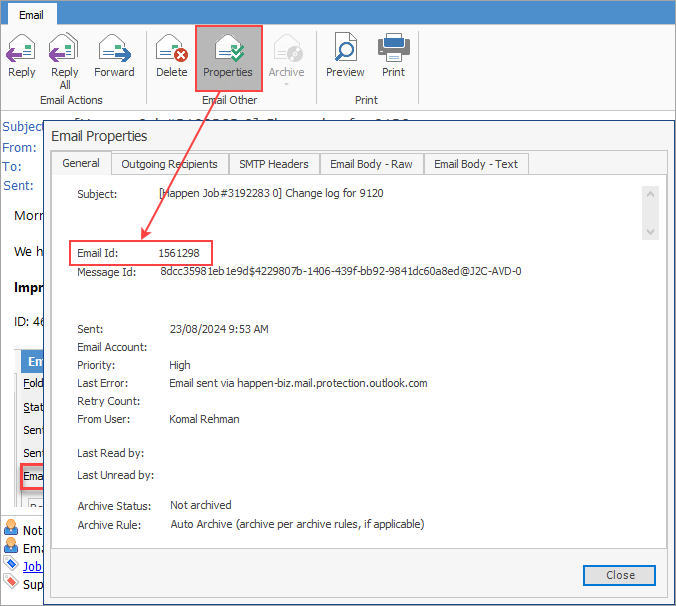Click the Last Read by label
Viewport: 676px width, 606px height.
point(110,453)
